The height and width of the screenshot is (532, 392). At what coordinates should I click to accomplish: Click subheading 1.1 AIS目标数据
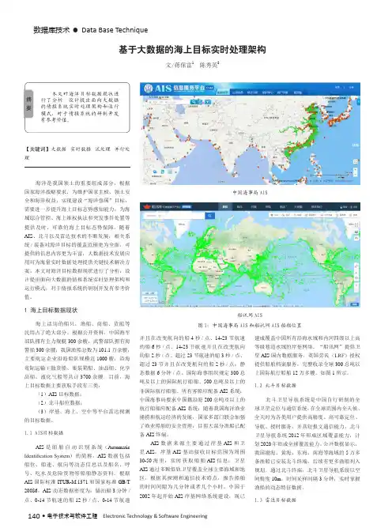[43, 433]
